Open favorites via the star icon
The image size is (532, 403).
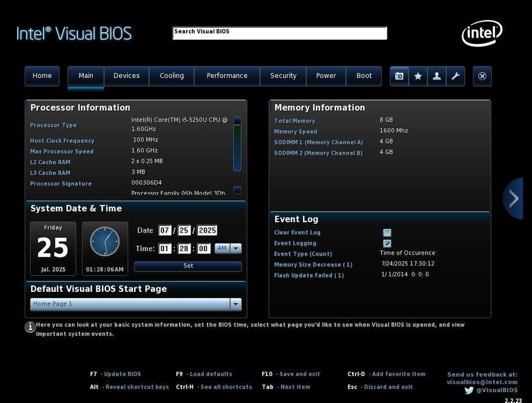[418, 76]
